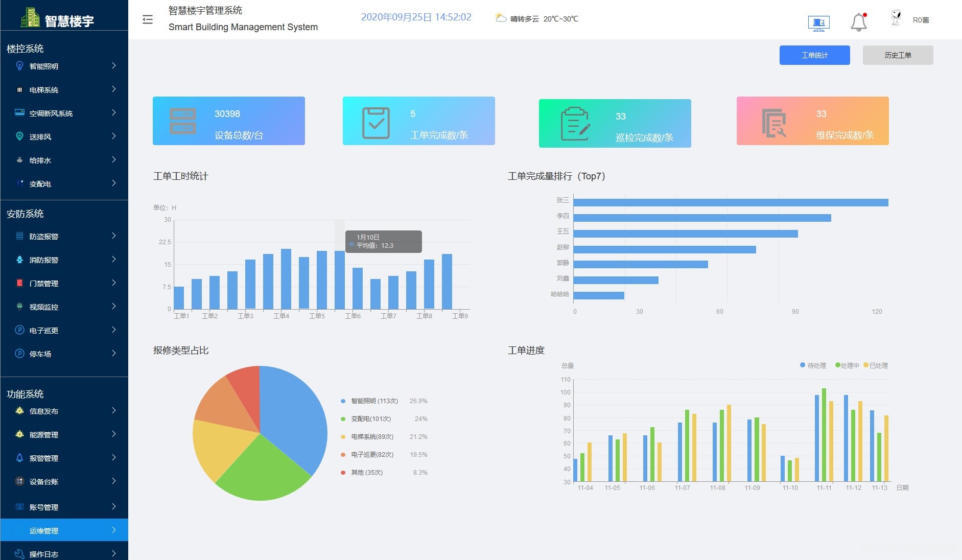Image resolution: width=962 pixels, height=560 pixels.
Task: Select the electronic patrol icon
Action: click(x=19, y=330)
